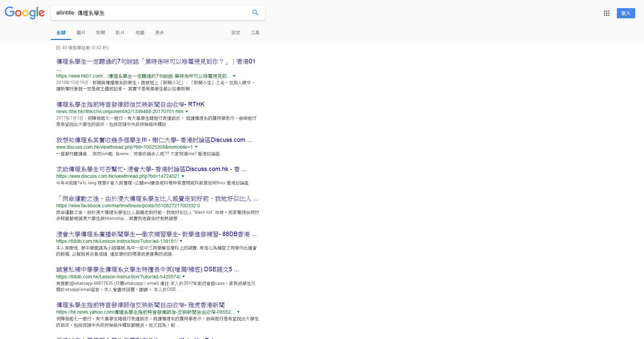Expand dropdown arrow beside news.rthk.hk URL

(187, 112)
